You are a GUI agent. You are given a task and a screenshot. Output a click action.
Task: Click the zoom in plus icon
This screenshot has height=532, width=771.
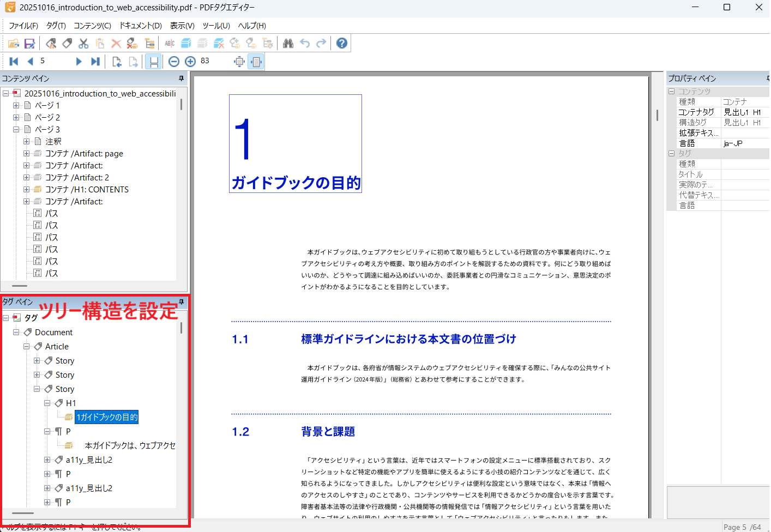(190, 62)
